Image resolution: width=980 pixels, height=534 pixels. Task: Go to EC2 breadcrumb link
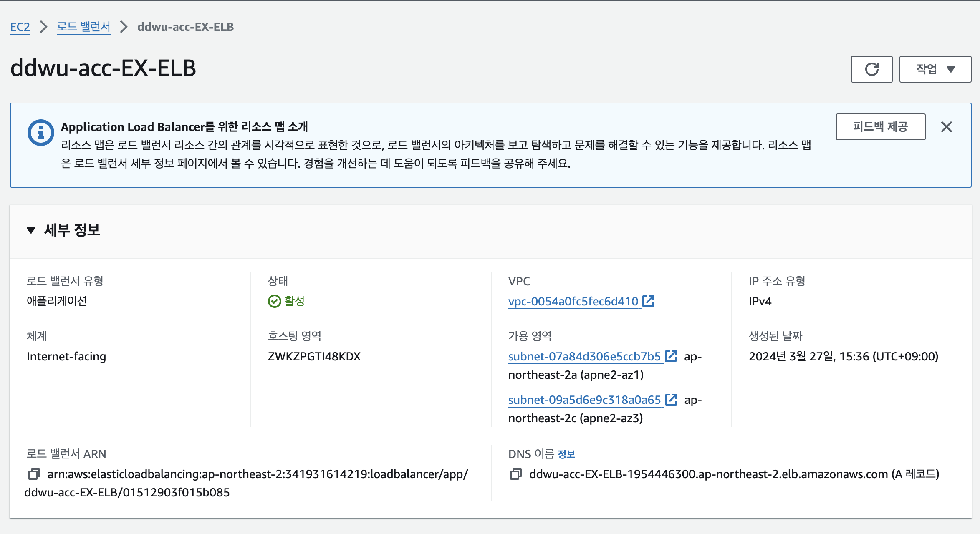[20, 27]
